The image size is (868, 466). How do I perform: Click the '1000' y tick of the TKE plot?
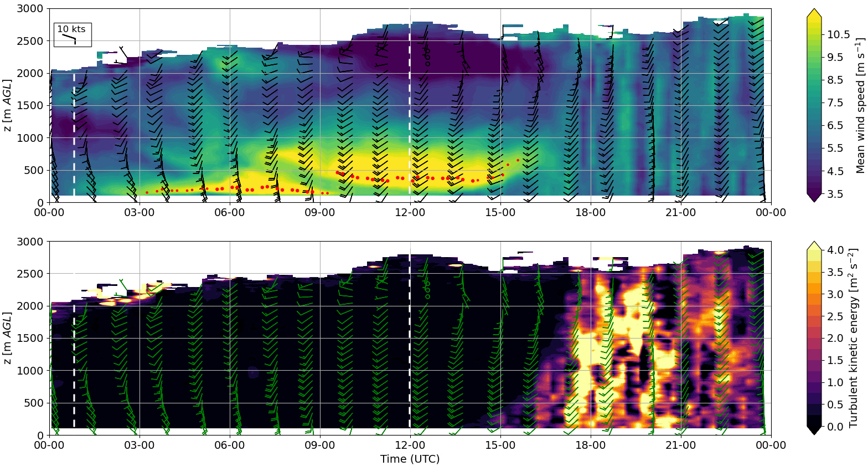click(x=31, y=371)
